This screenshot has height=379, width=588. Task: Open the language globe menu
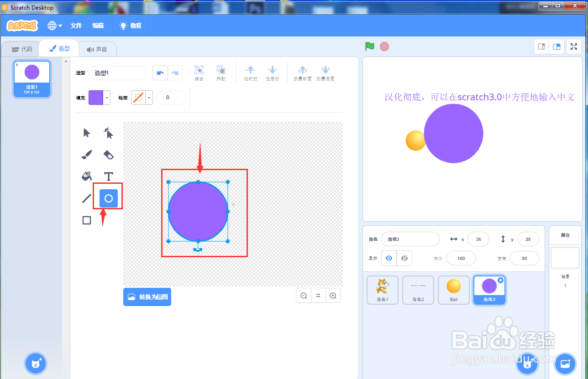[54, 25]
